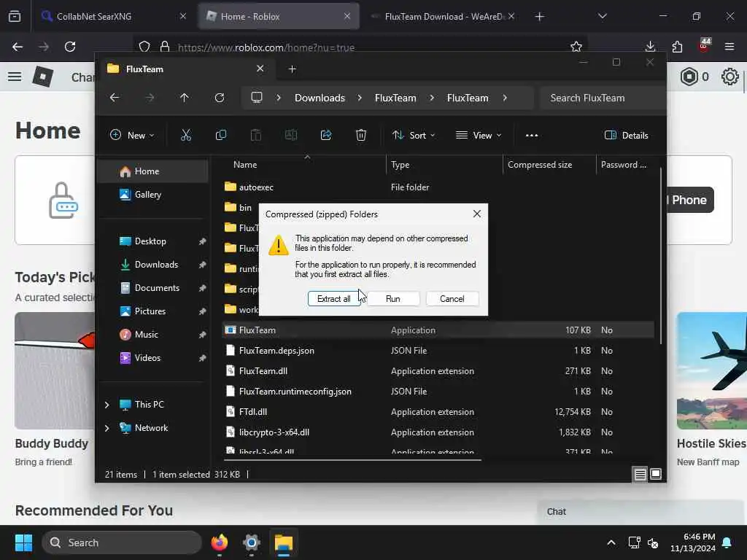Viewport: 747px width, 560px height.
Task: Click the PC monitor icon in address bar
Action: click(x=257, y=98)
